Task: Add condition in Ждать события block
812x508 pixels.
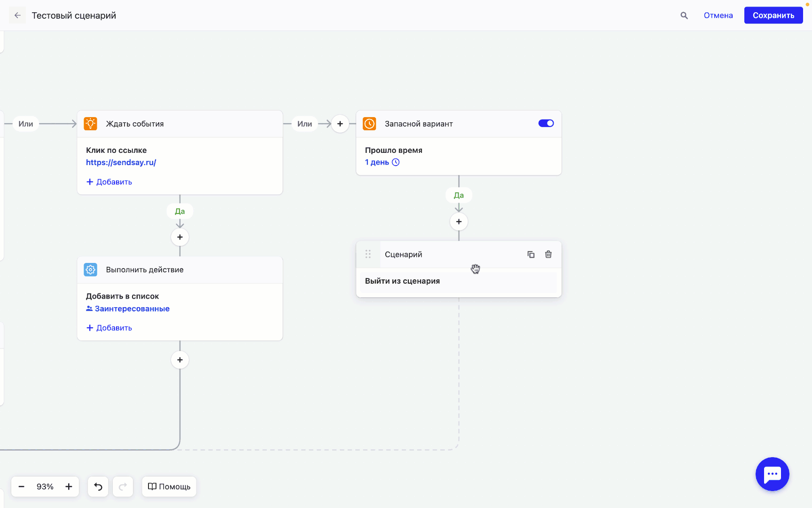Action: pyautogui.click(x=109, y=182)
